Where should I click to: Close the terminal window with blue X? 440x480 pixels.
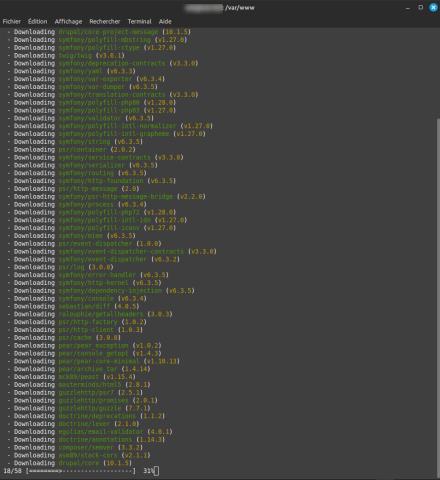pos(433,7)
